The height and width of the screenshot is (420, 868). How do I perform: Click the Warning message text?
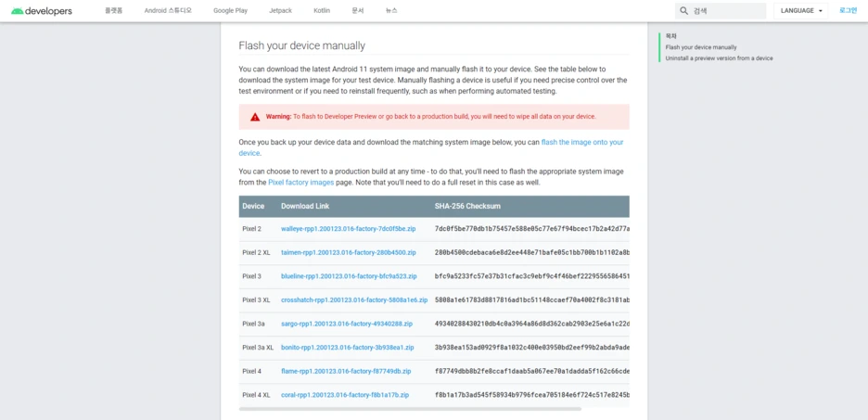coord(430,117)
